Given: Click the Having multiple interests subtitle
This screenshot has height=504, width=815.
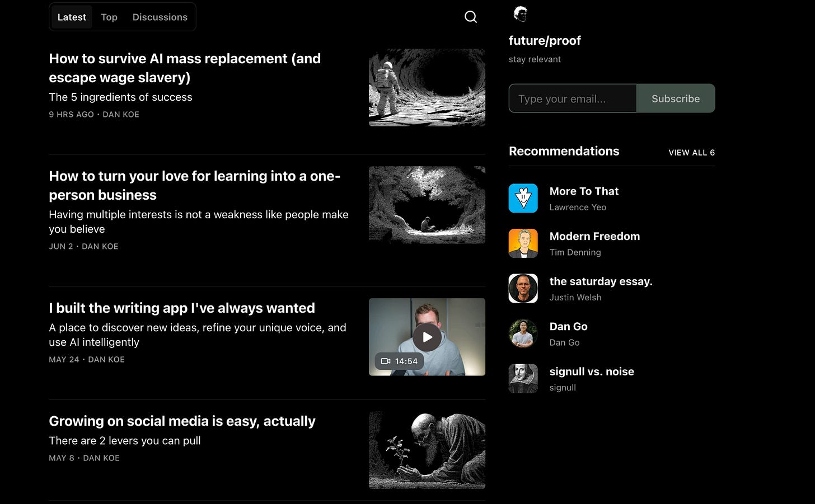Looking at the screenshot, I should point(199,222).
